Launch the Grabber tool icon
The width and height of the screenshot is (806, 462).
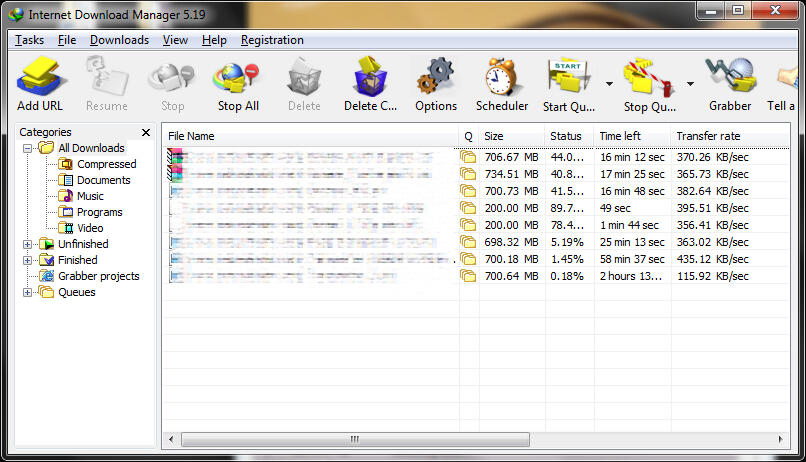point(730,76)
